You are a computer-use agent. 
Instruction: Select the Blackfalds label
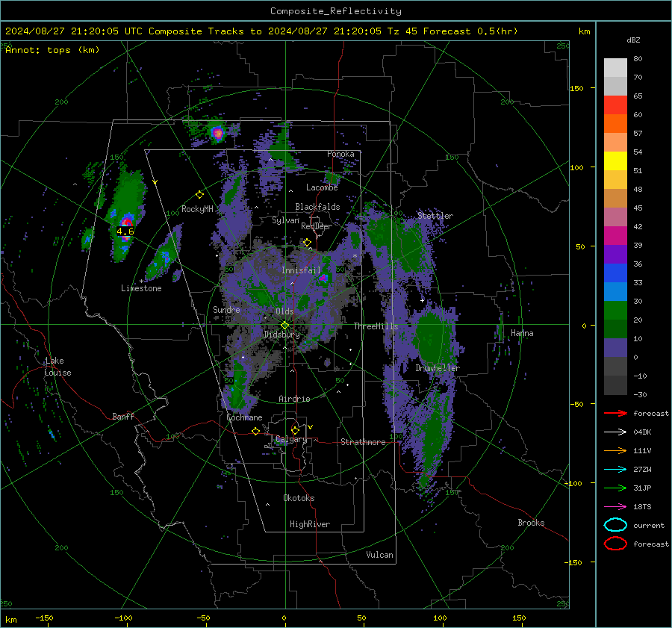[317, 207]
